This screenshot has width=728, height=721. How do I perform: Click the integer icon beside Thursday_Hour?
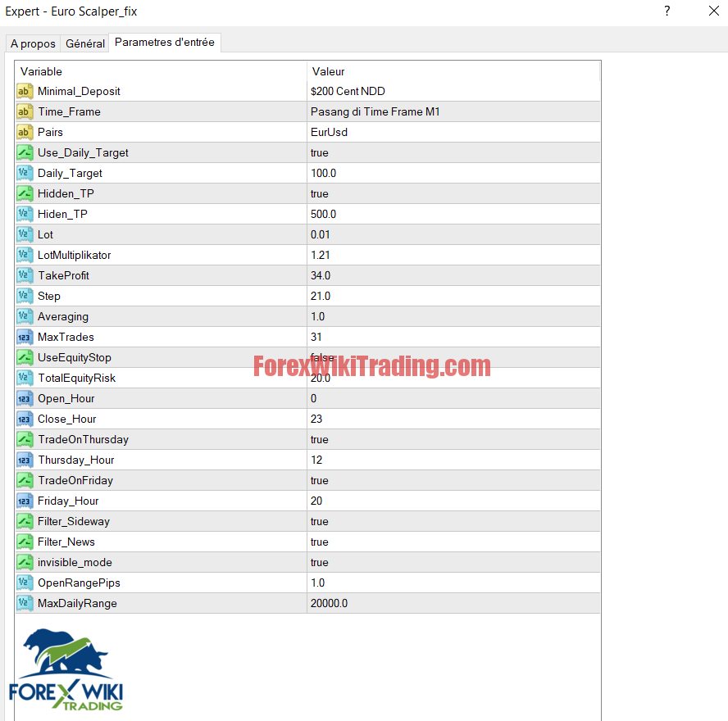[x=25, y=460]
